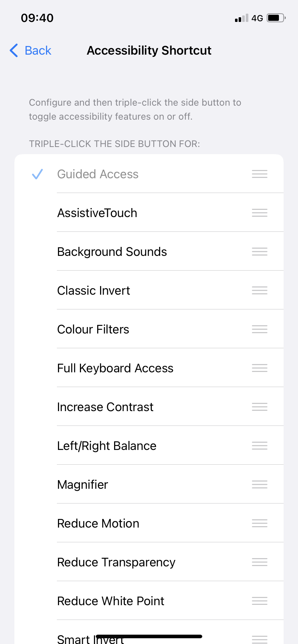The width and height of the screenshot is (298, 644).
Task: Tap the Magnifier row drag handle
Action: click(x=259, y=485)
